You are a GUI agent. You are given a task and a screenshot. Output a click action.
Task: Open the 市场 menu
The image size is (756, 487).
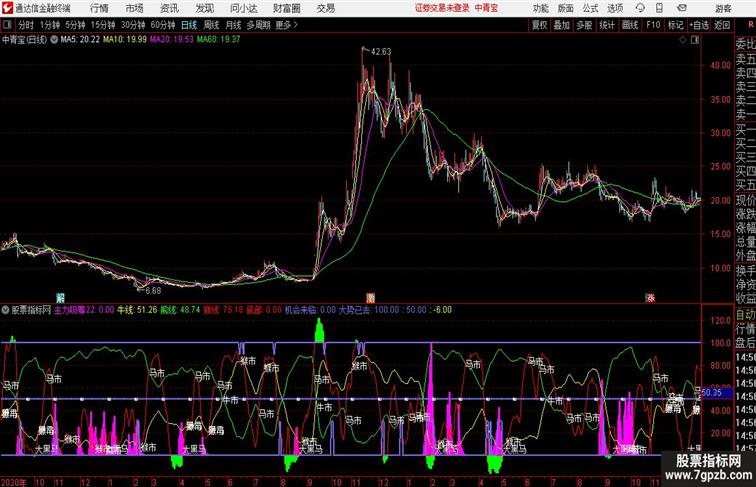134,8
